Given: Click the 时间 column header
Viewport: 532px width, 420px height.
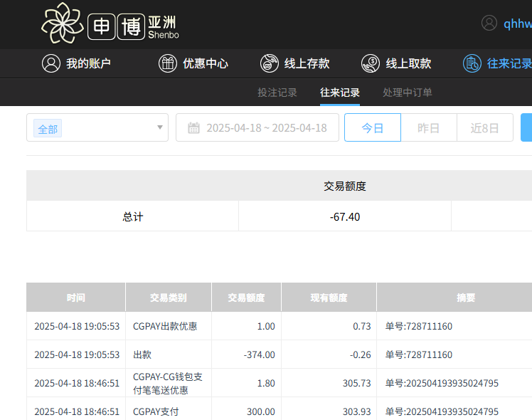Looking at the screenshot, I should point(76,298).
